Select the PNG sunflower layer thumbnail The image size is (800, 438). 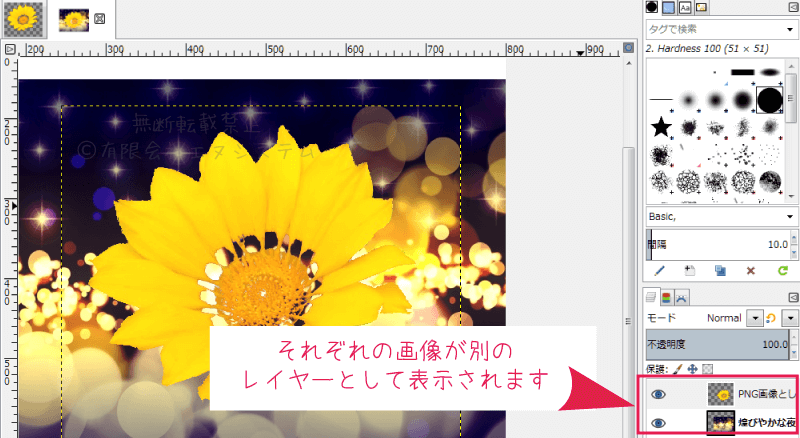pos(720,395)
